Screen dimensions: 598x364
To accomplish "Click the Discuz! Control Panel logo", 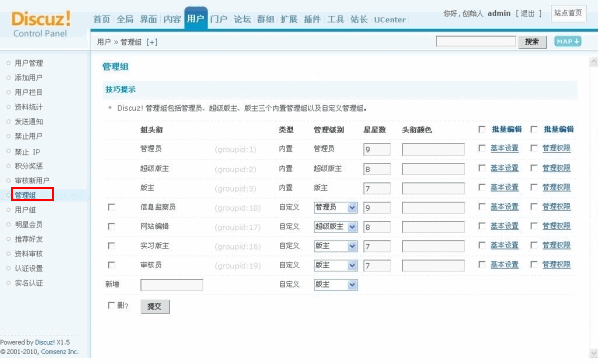I will 40,24.
